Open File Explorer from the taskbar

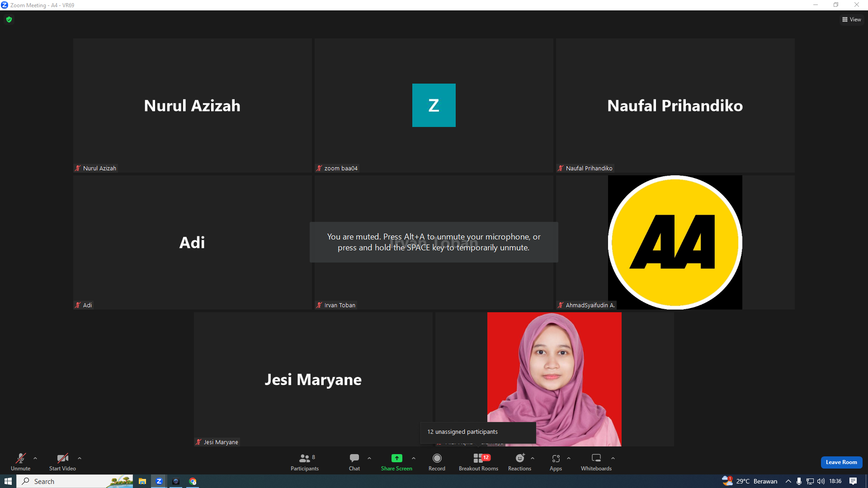(x=142, y=481)
